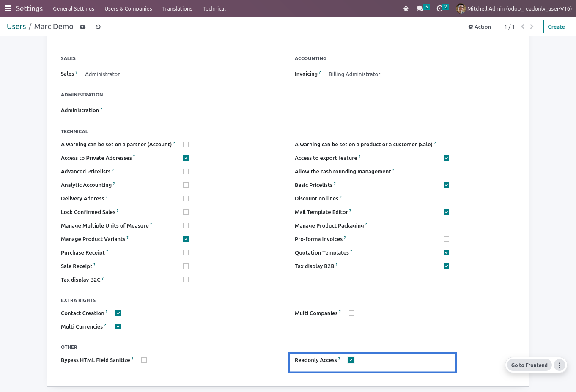576x392 pixels.
Task: Open the three-dot options beside Go to Frontend
Action: point(560,365)
